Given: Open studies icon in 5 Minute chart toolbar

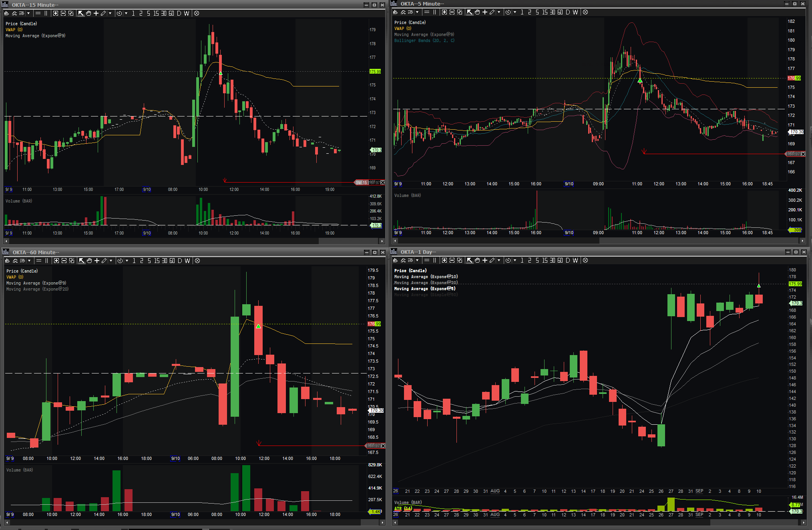Looking at the screenshot, I should [403, 12].
